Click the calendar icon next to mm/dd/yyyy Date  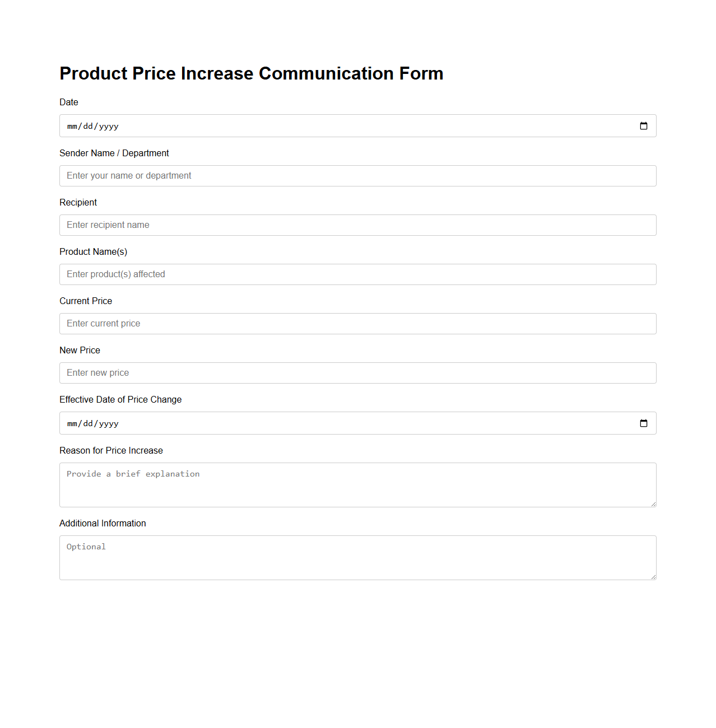click(x=643, y=125)
